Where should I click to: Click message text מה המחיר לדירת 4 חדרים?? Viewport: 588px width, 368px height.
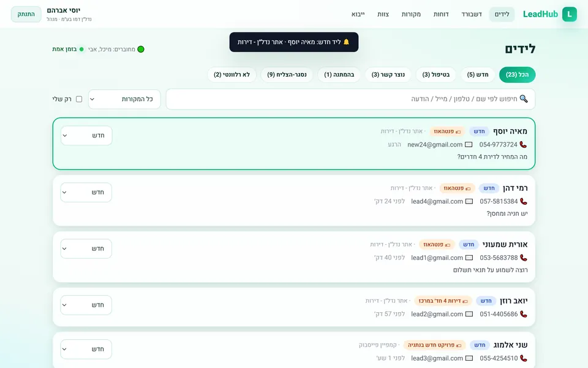point(492,156)
